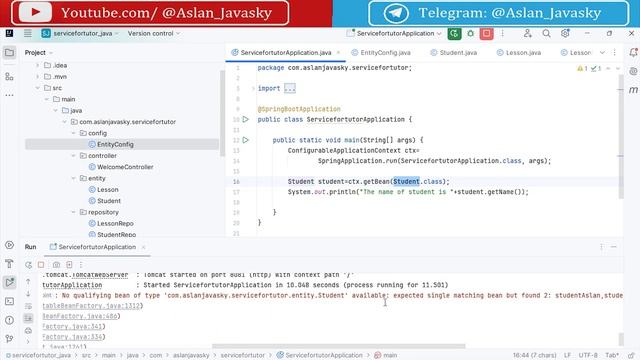Open Version control dropdown

pyautogui.click(x=153, y=33)
